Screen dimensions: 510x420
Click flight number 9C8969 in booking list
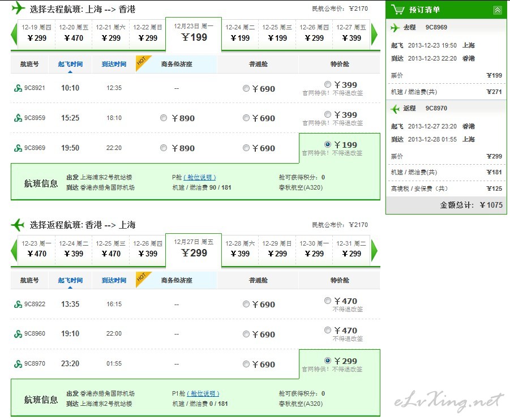pos(436,27)
